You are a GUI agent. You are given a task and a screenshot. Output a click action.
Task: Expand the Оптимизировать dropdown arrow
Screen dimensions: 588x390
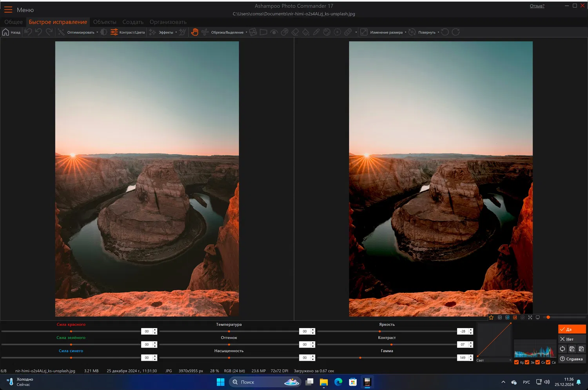tap(97, 32)
